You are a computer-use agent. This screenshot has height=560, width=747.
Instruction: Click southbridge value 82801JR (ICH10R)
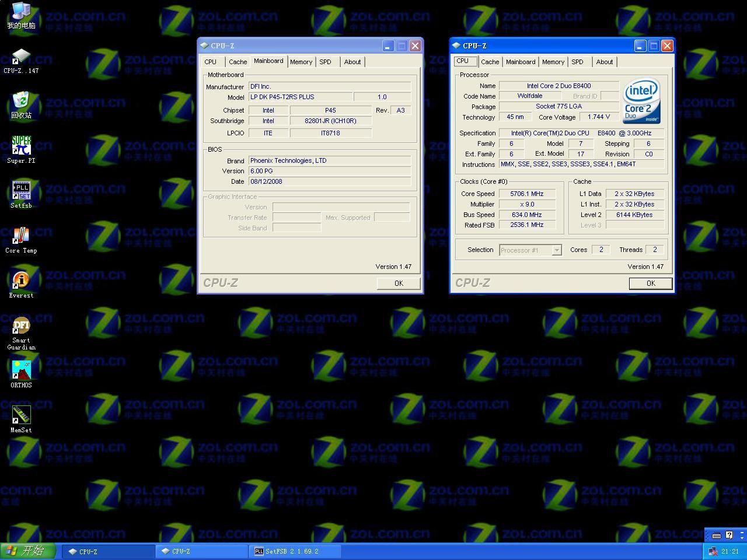click(x=331, y=121)
